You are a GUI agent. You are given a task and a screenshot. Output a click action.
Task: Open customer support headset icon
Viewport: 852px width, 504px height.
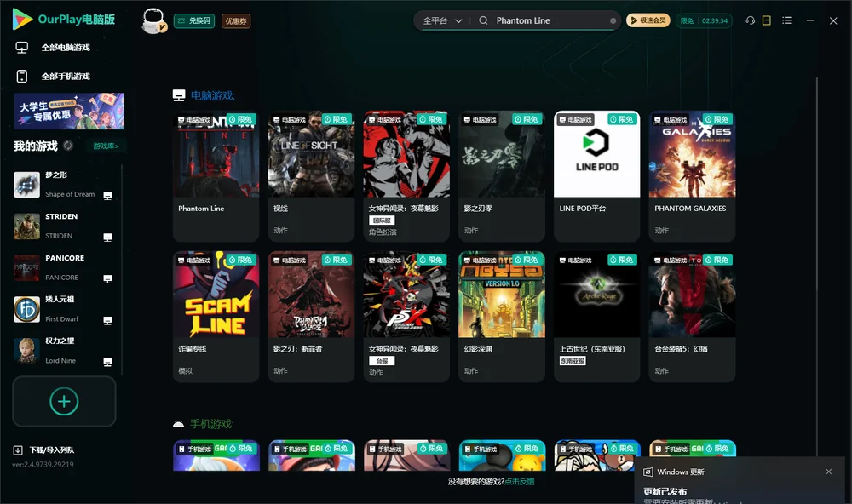[x=751, y=20]
